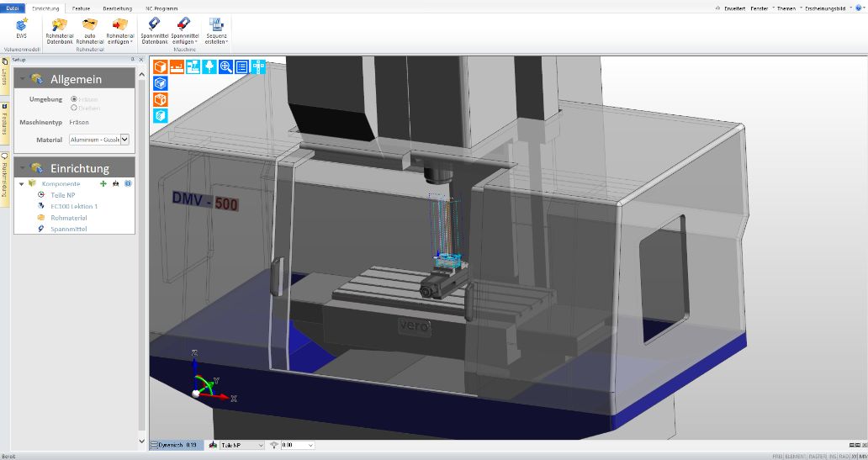Click the zoom magnifier viewport icon
The width and height of the screenshot is (868, 460).
click(x=225, y=66)
